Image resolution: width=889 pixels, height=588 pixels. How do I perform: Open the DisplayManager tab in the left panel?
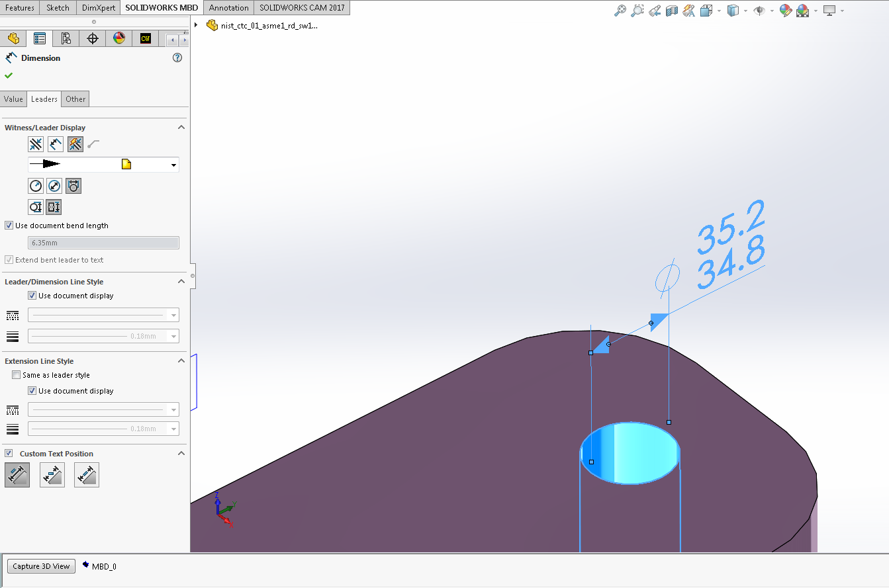(x=119, y=38)
